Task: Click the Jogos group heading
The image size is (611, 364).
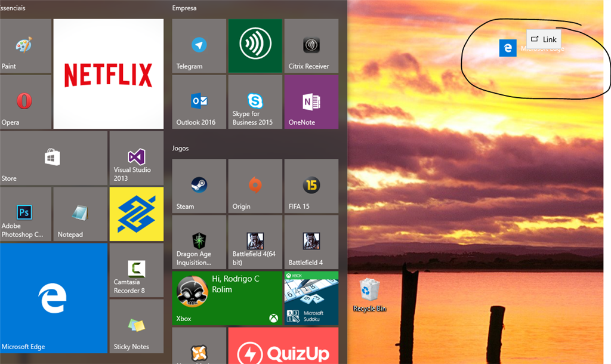Action: (x=180, y=149)
